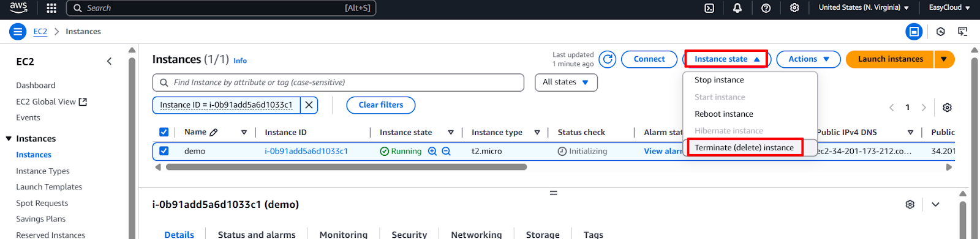Focus the top AWS Search box
Image resolution: width=980 pixels, height=239 pixels.
coord(221,8)
